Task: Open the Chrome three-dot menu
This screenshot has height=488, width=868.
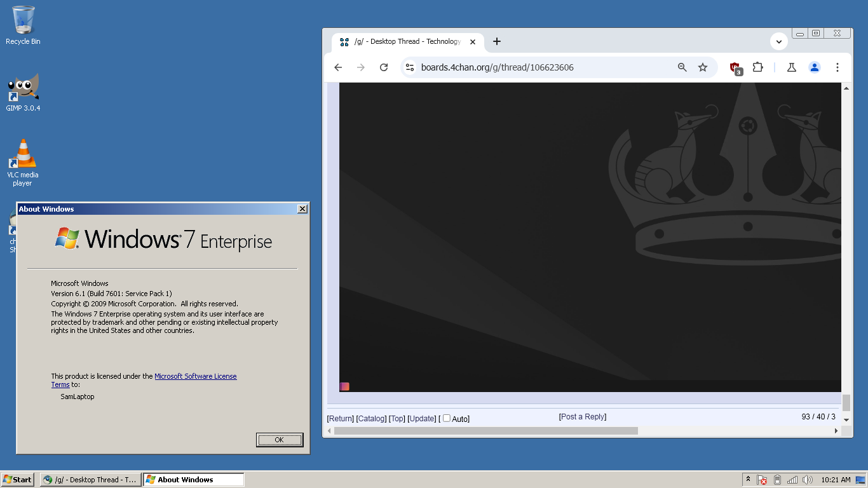Action: coord(837,67)
